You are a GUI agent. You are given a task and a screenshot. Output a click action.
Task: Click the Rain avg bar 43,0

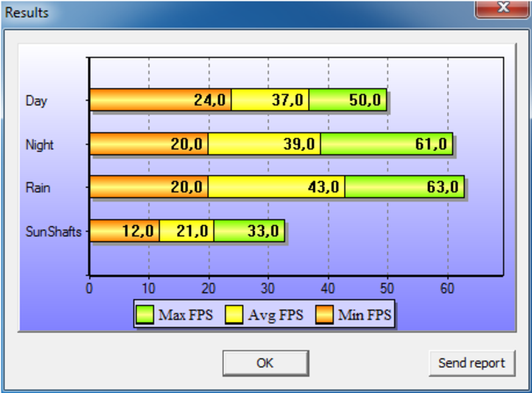[277, 187]
